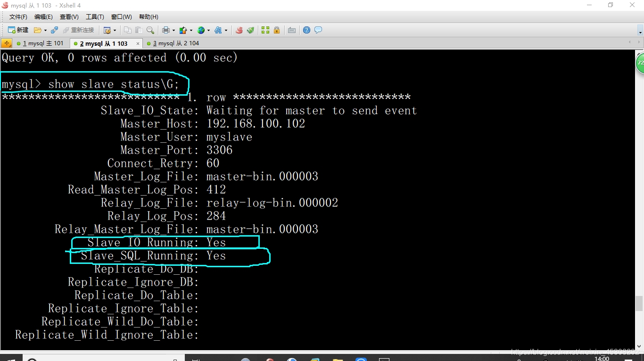Viewport: 644px width, 361px height.
Task: Click the green Xagent icon
Action: 250,30
